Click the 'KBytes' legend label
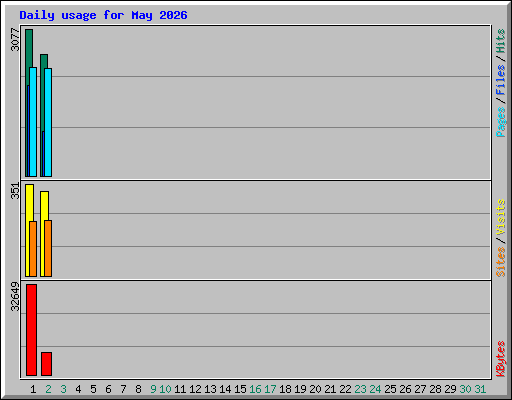Screen dimensions: 512x400 coord(500,359)
